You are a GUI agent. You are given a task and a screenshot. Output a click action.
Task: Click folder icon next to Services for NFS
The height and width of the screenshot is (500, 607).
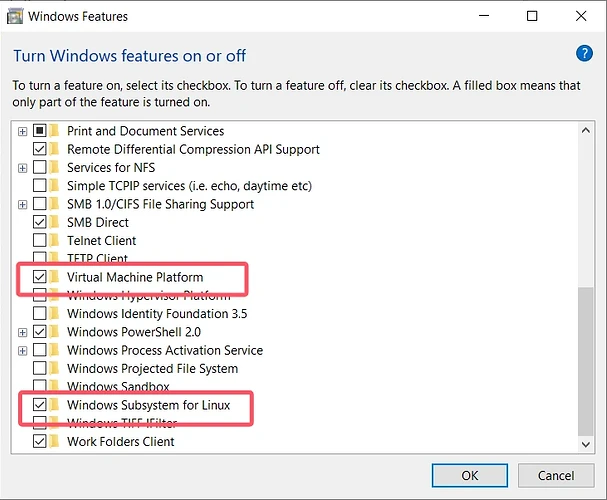click(x=55, y=168)
